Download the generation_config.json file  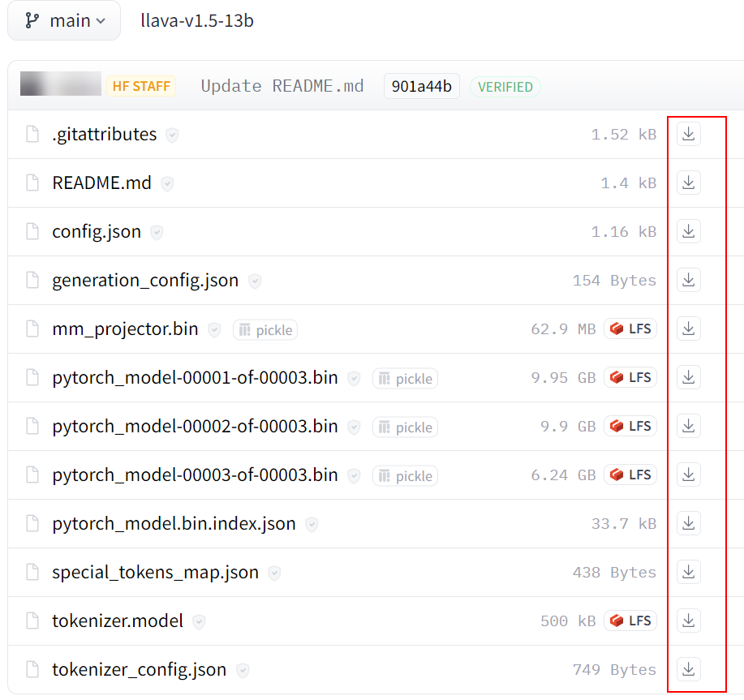click(689, 281)
